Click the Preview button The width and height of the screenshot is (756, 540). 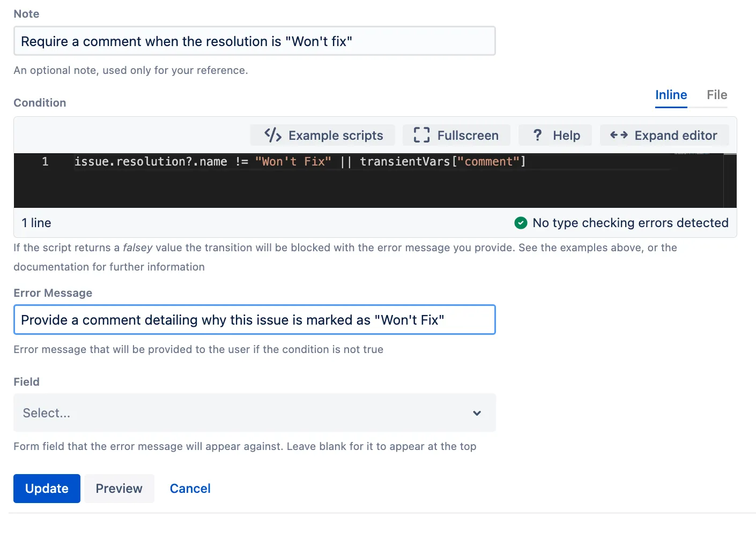(x=119, y=489)
